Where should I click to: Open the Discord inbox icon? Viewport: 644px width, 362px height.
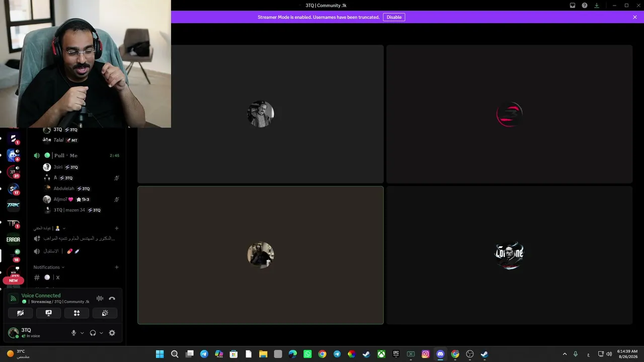click(x=573, y=6)
